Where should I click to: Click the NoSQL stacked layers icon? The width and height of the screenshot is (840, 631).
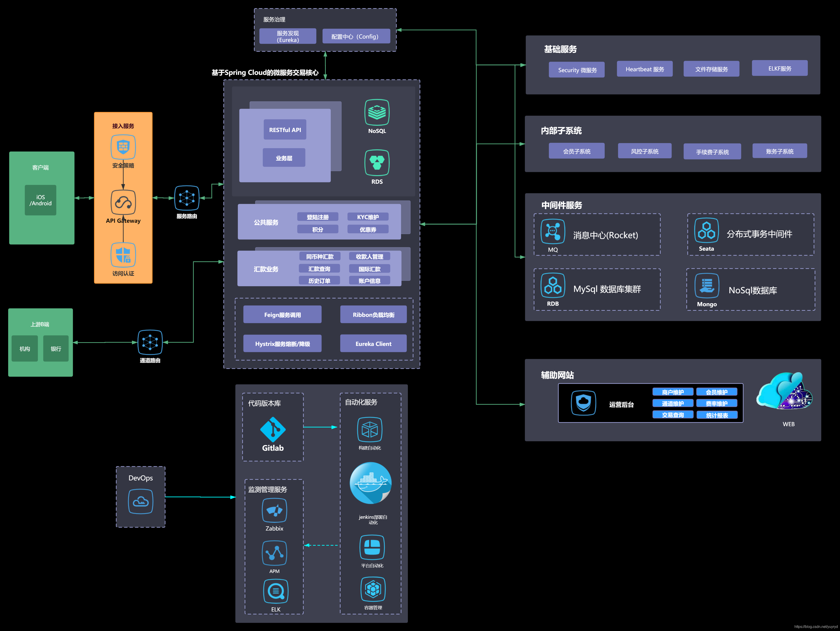377,113
